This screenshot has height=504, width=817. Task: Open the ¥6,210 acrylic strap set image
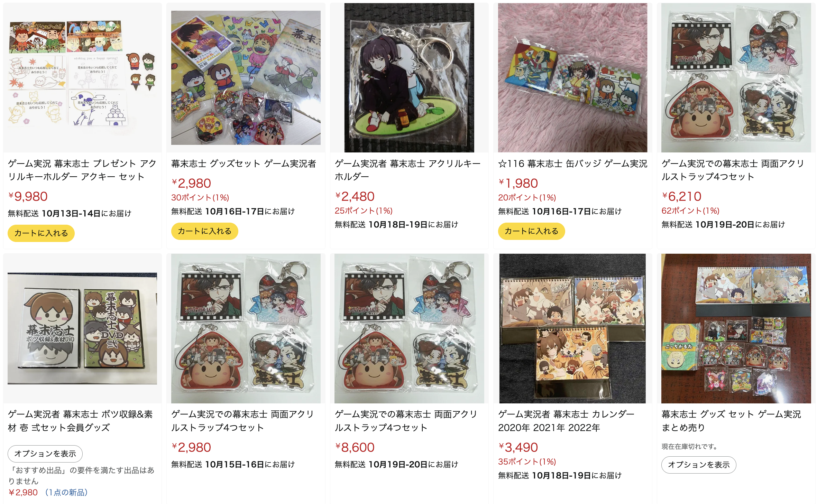click(x=736, y=78)
